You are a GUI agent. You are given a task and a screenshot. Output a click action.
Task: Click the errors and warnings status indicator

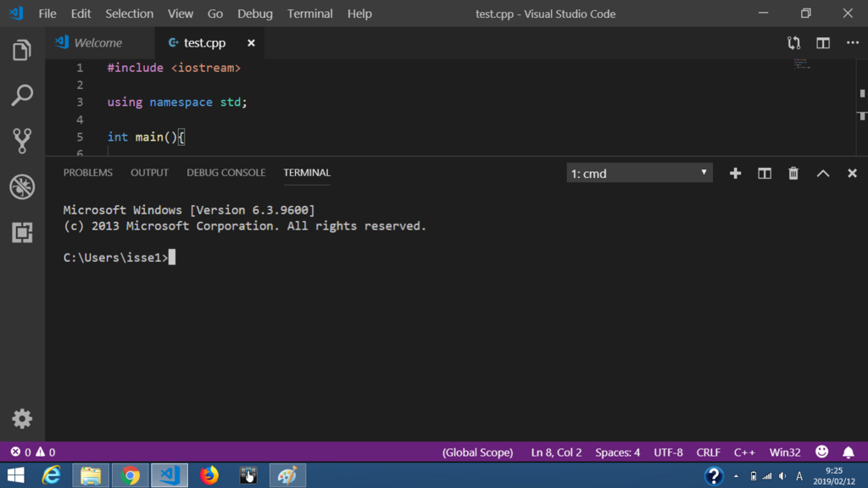click(x=33, y=452)
